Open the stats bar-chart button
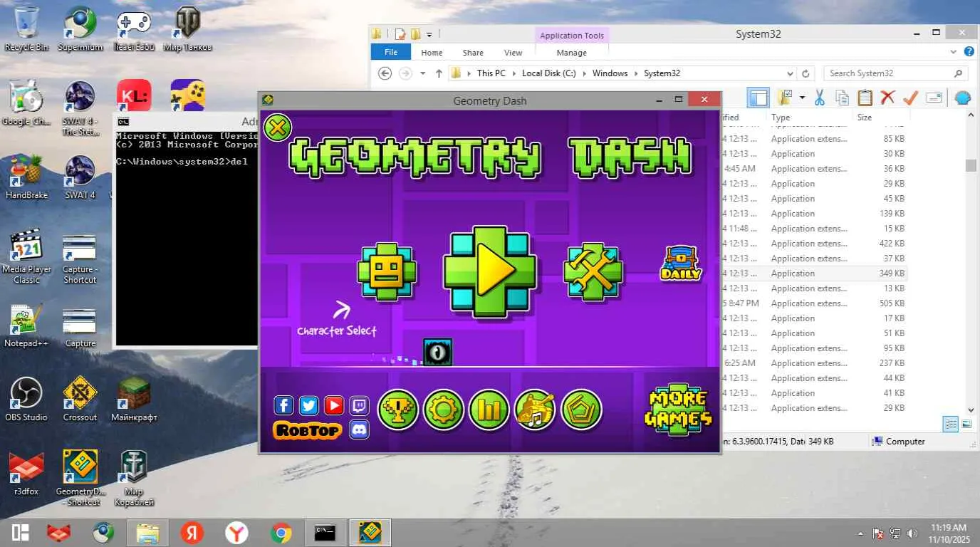 [x=489, y=410]
